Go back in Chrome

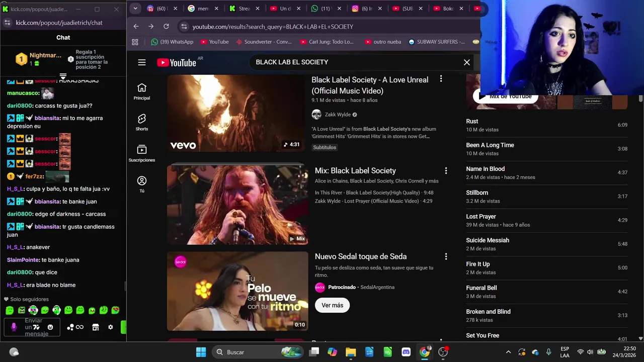(x=136, y=26)
